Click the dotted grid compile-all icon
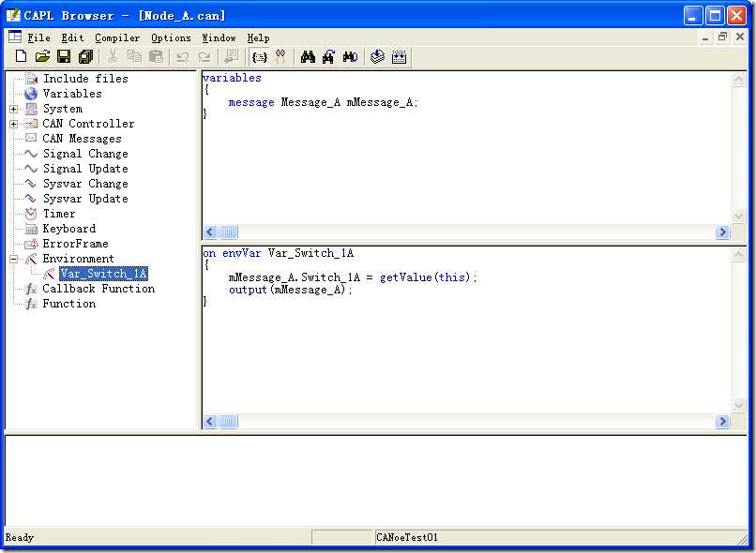The width and height of the screenshot is (756, 553). click(400, 57)
